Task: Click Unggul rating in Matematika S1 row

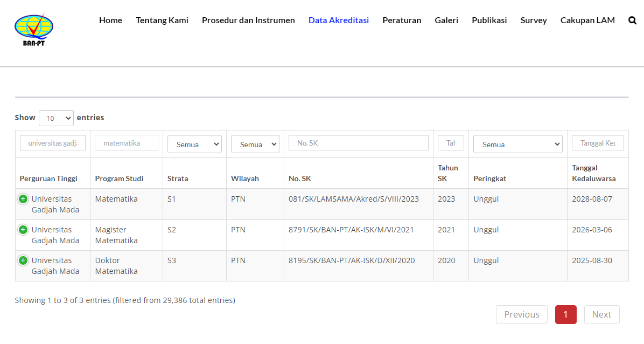Action: click(486, 199)
